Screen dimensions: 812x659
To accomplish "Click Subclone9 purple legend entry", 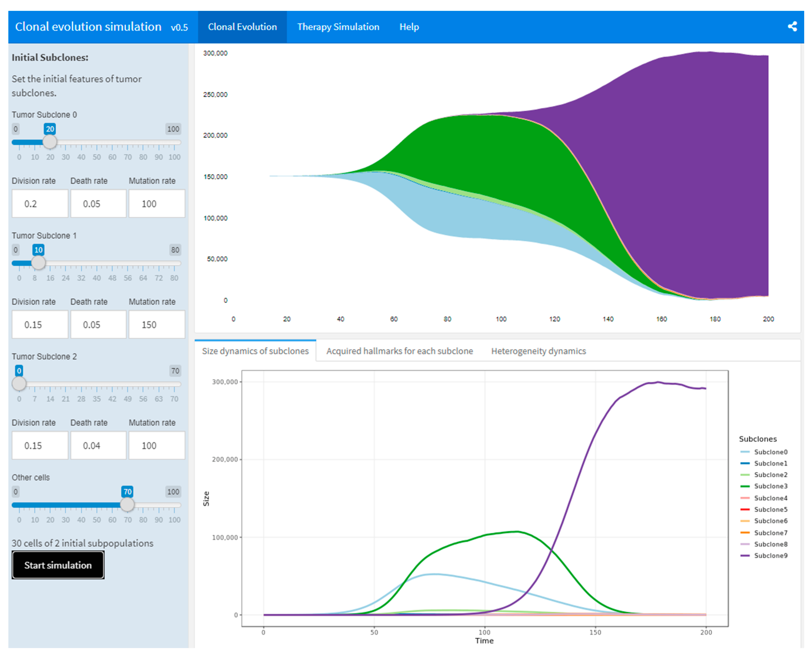I will tap(770, 555).
